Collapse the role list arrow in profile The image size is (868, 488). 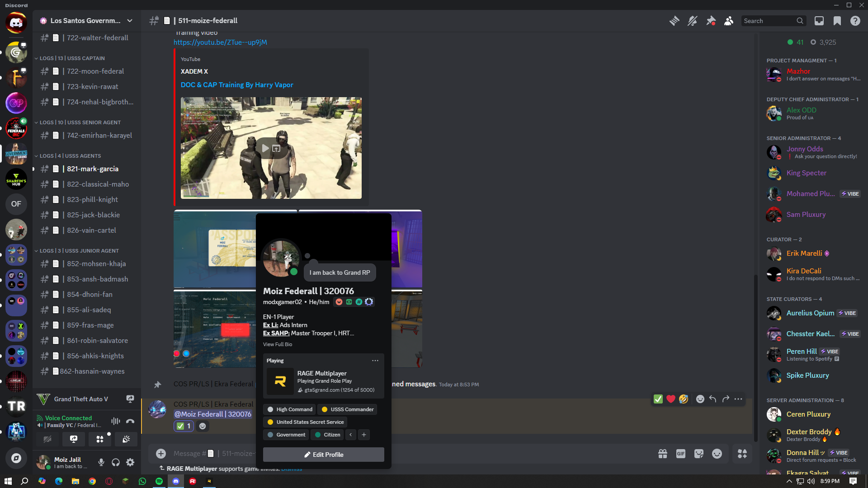coord(351,435)
